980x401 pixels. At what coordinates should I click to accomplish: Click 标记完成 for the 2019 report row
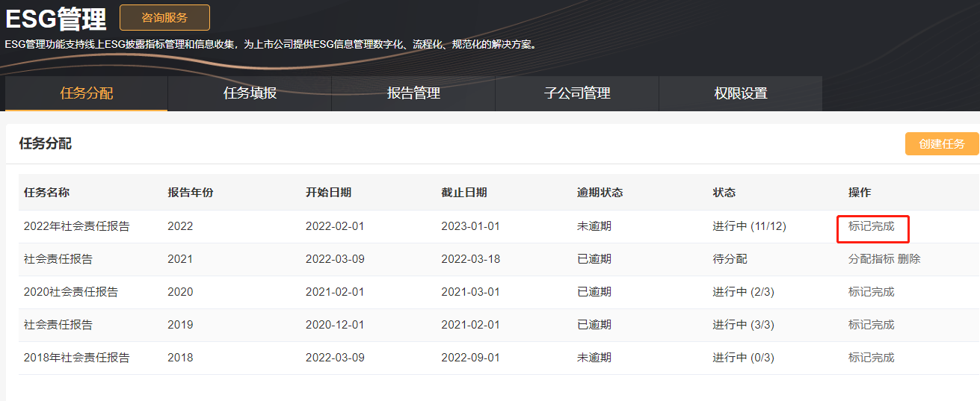[871, 325]
